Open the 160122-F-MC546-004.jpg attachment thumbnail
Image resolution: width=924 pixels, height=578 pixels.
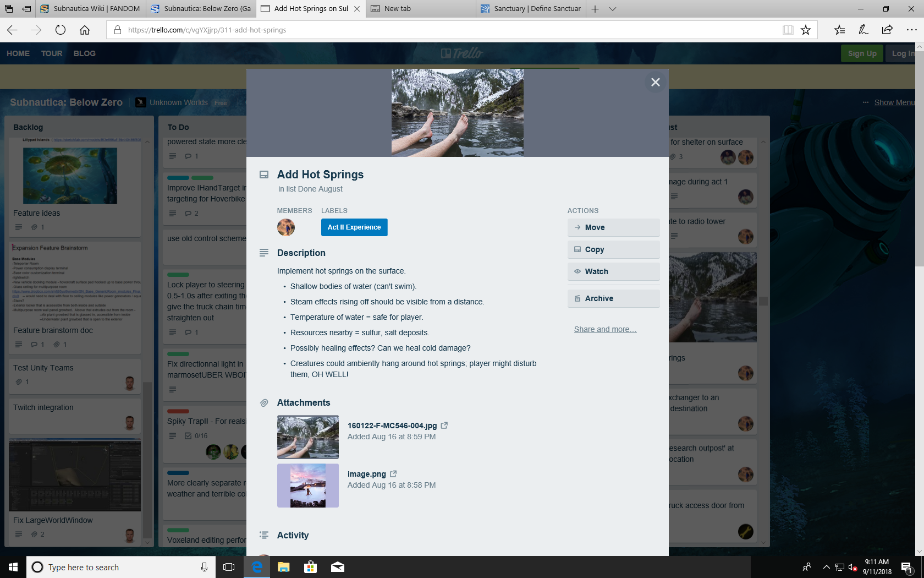[x=308, y=437]
